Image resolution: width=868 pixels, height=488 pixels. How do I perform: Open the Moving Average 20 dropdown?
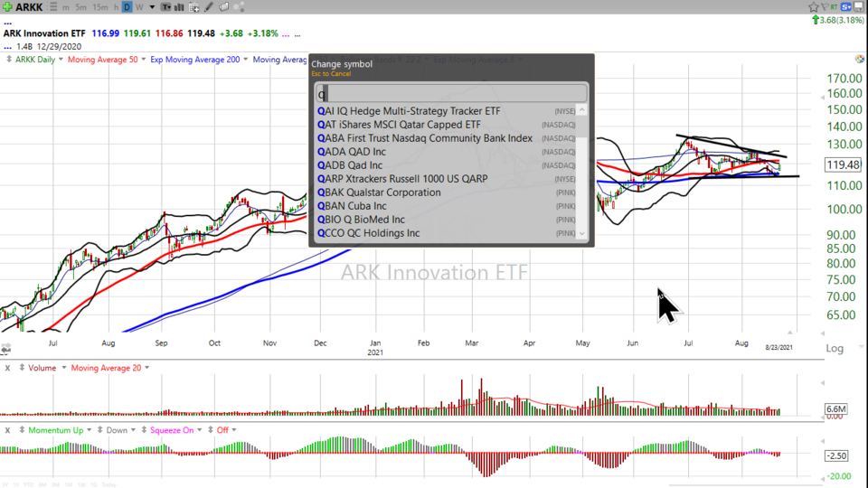click(x=146, y=368)
